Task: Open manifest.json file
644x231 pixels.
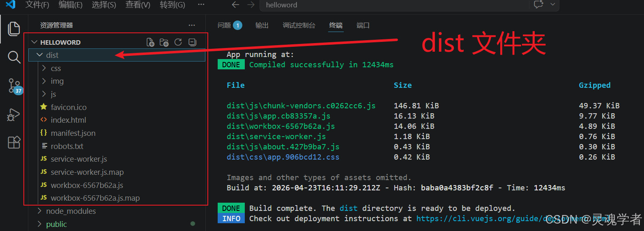Action: click(73, 133)
